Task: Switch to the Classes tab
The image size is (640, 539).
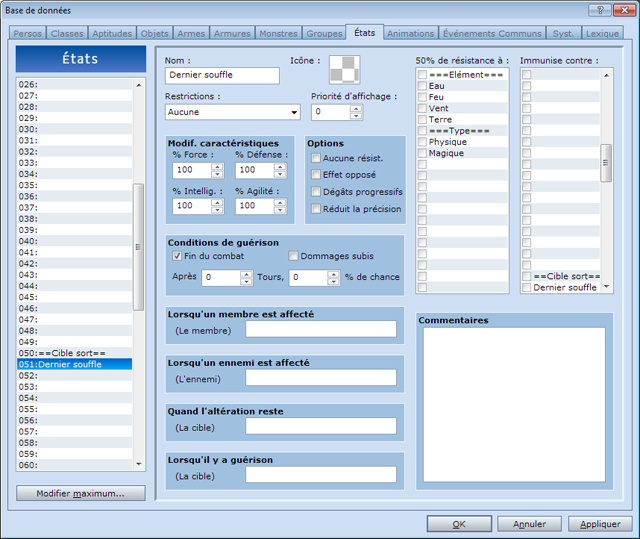Action: pos(67,33)
